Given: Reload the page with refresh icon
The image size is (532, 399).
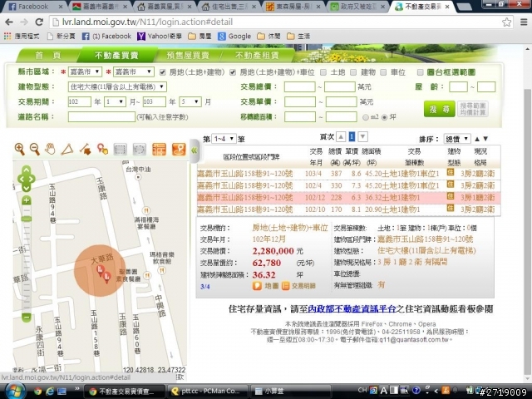Looking at the screenshot, I should tap(39, 22).
